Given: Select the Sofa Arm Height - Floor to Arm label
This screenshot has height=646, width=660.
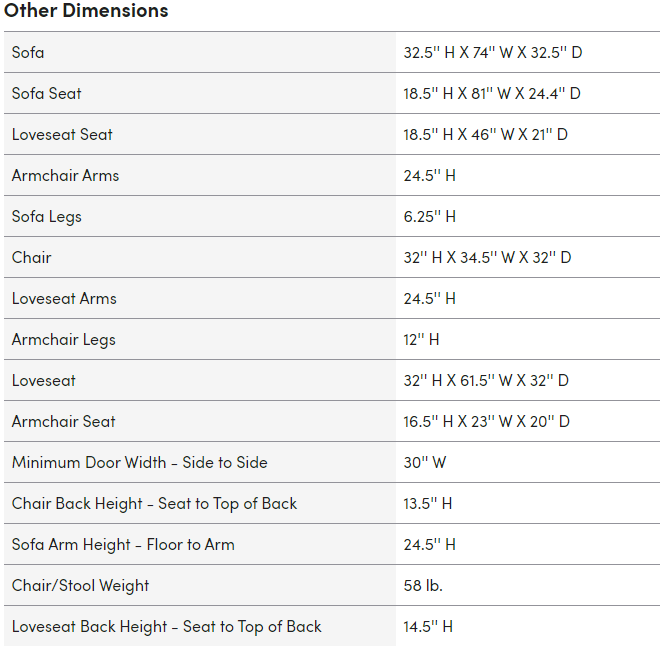Looking at the screenshot, I should click(x=123, y=545).
